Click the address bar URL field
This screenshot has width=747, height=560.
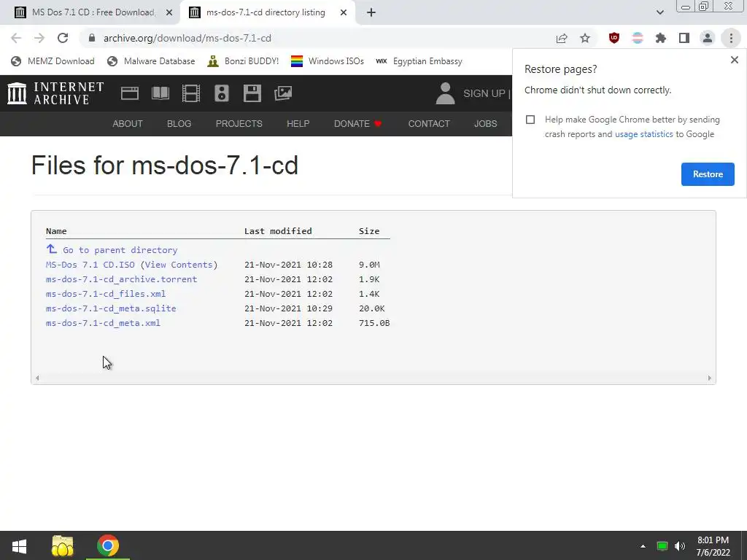pos(314,38)
